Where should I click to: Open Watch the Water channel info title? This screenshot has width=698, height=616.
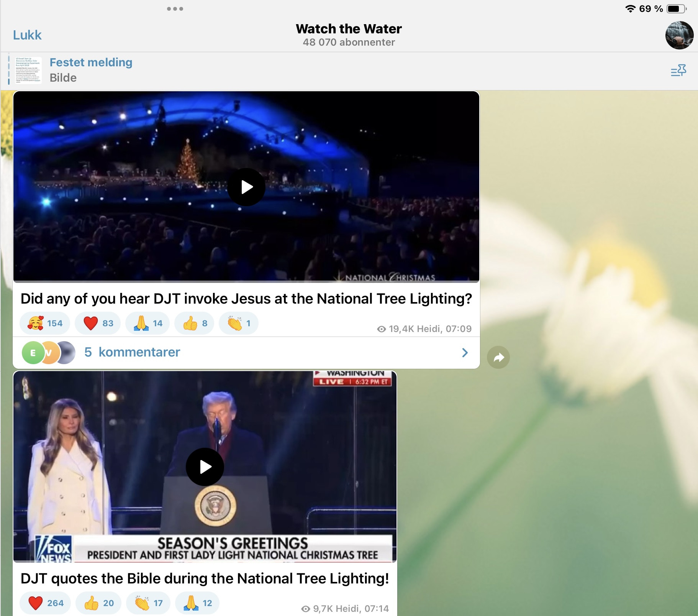pyautogui.click(x=349, y=29)
